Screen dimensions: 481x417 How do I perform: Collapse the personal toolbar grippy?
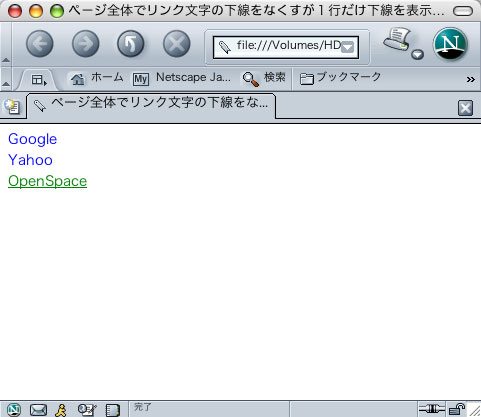pyautogui.click(x=6, y=79)
